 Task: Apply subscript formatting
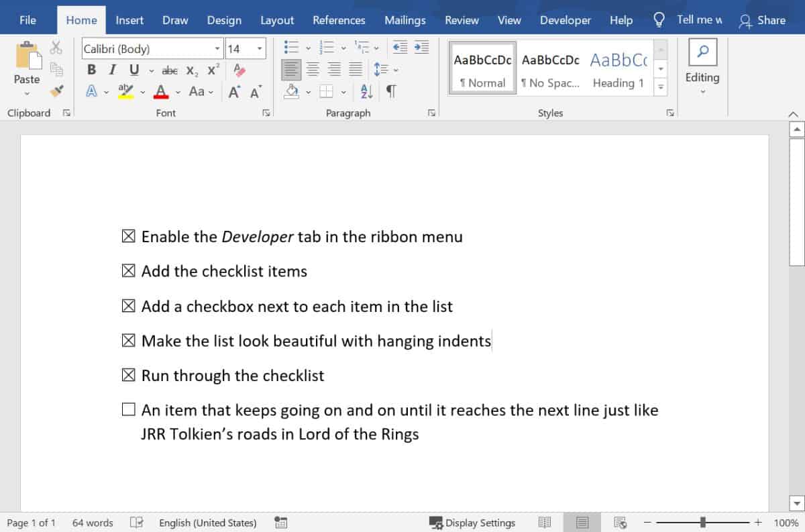191,70
